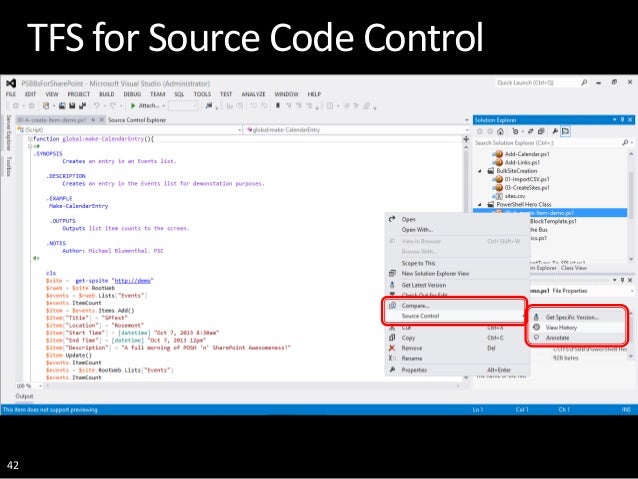Click the red X Remove icon
The width and height of the screenshot is (638, 479).
click(x=392, y=348)
